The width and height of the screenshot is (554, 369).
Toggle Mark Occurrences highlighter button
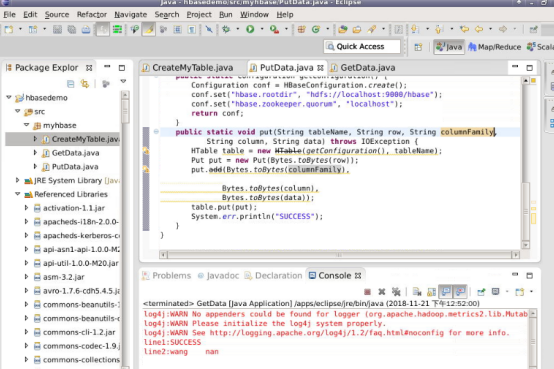(x=149, y=29)
